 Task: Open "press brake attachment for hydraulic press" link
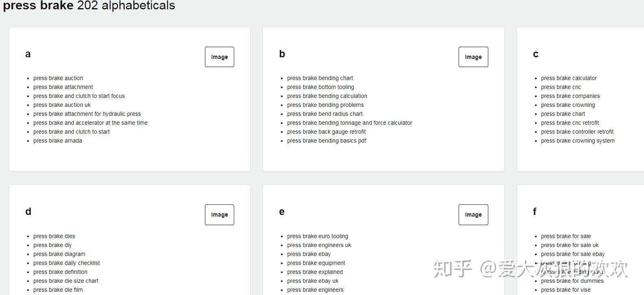tap(87, 114)
